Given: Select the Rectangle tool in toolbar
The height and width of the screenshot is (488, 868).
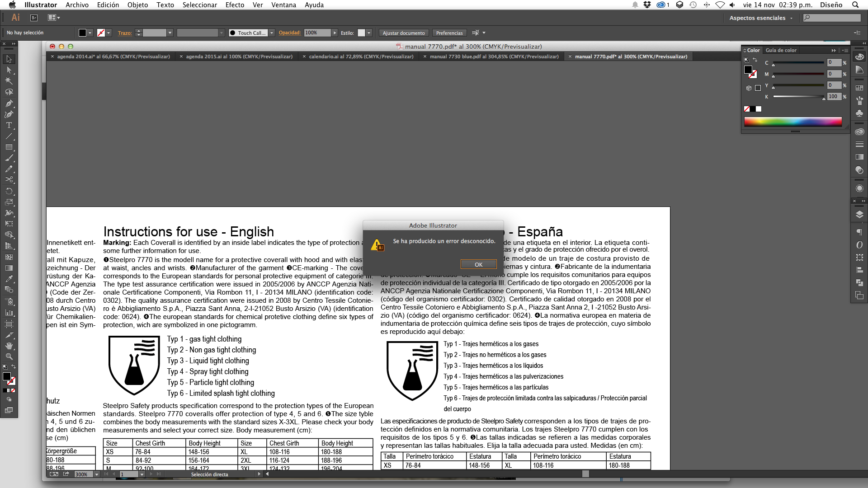Looking at the screenshot, I should (8, 147).
